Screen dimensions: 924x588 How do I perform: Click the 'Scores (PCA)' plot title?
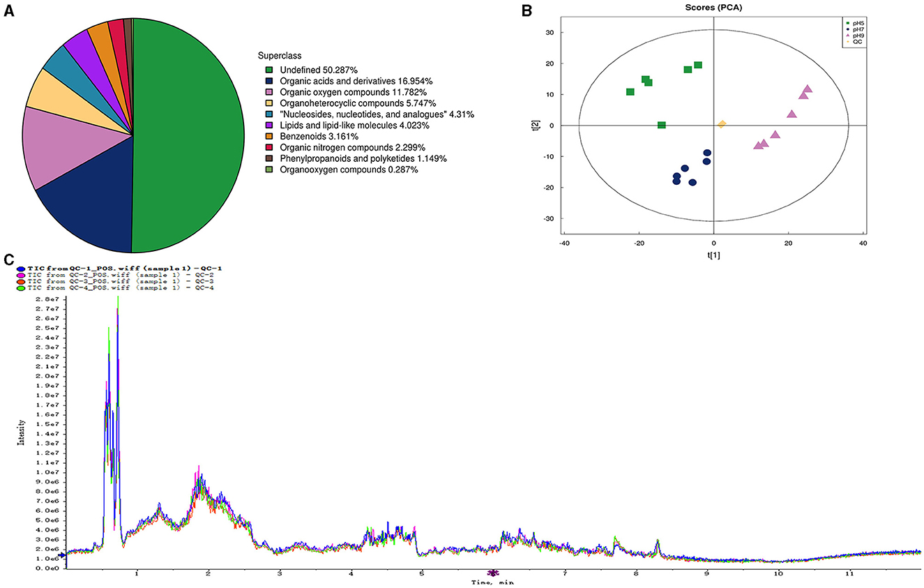pos(715,8)
